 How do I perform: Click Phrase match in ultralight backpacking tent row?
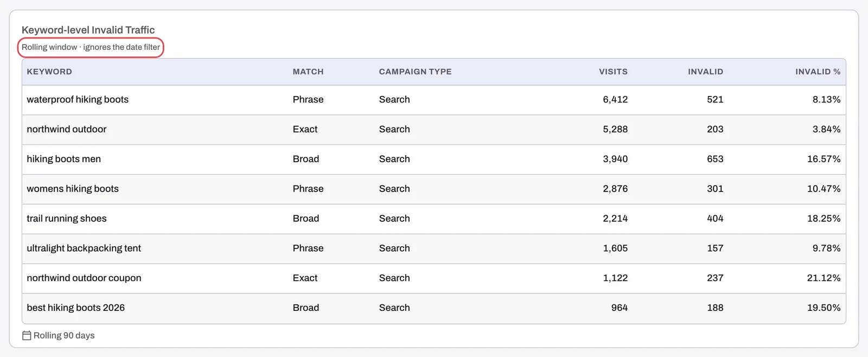(x=308, y=248)
